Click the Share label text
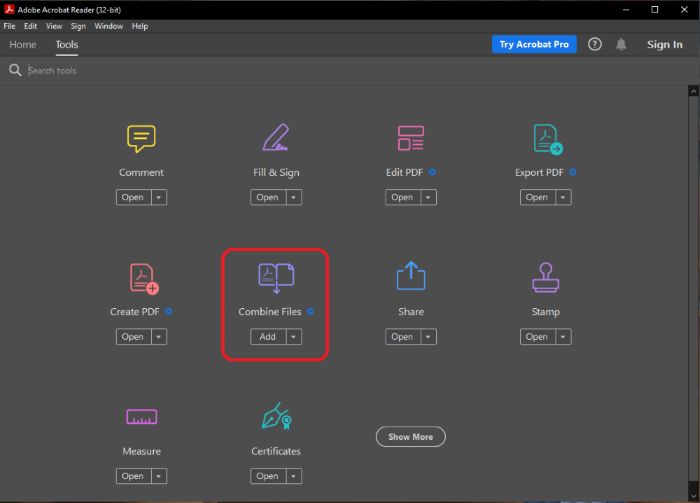Viewport: 700px width, 503px height. point(411,312)
